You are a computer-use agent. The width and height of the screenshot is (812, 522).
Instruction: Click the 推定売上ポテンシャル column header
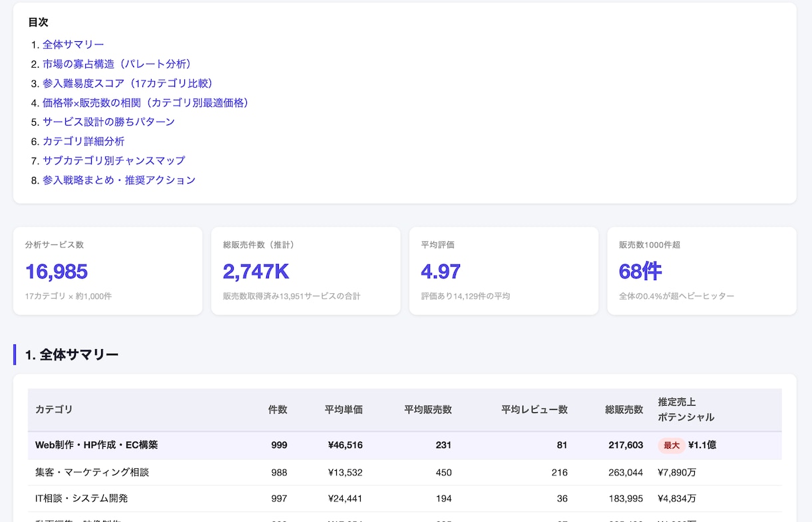[686, 410]
